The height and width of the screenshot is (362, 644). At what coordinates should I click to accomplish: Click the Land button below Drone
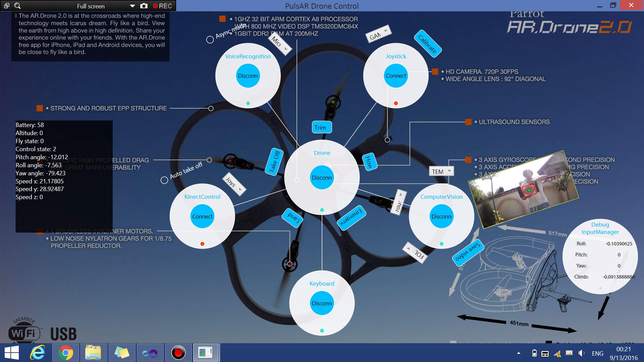pyautogui.click(x=293, y=218)
